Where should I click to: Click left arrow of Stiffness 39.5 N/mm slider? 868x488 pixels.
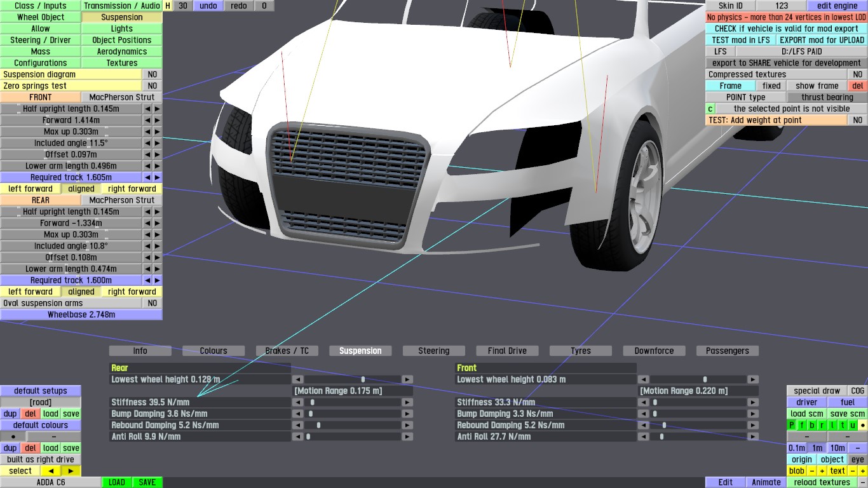pyautogui.click(x=297, y=402)
